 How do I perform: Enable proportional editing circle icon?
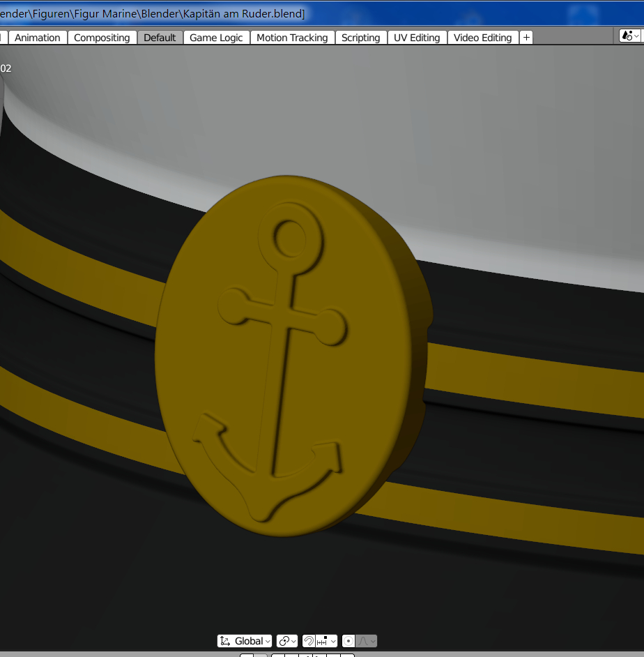point(348,641)
